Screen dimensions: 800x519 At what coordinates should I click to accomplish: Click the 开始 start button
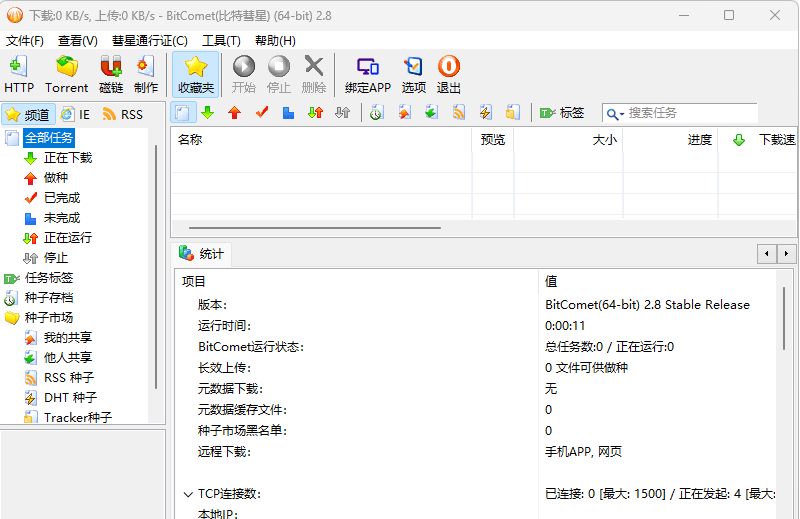[x=243, y=75]
